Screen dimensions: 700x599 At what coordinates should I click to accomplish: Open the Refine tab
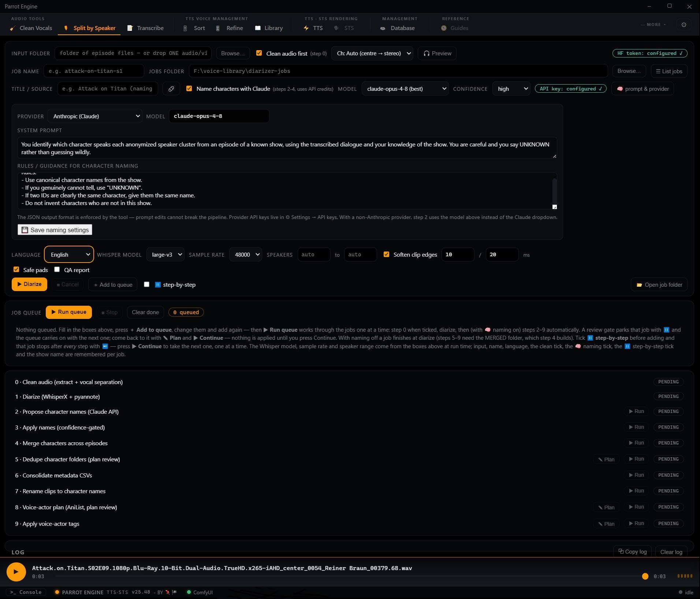[230, 28]
